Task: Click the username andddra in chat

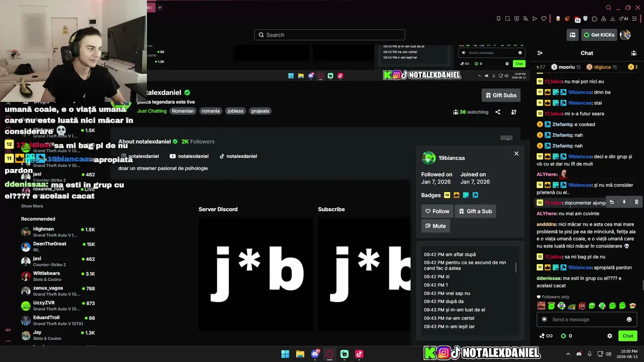Action: click(546, 224)
